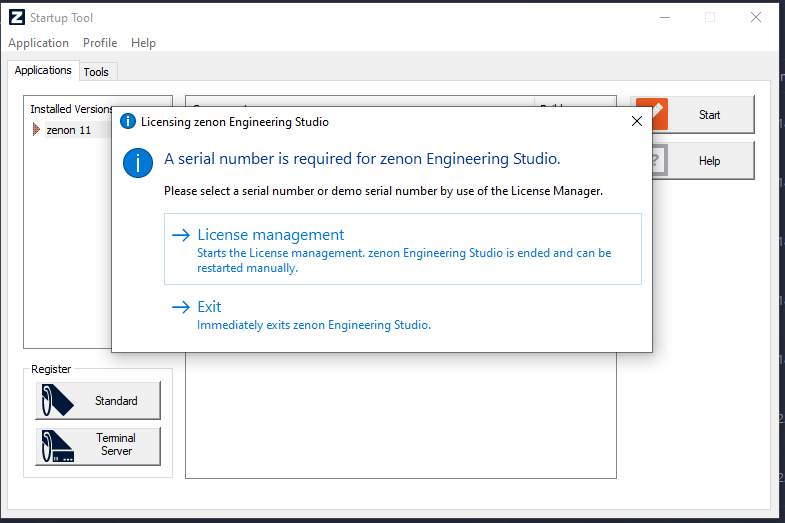Viewport: 785px width, 523px height.
Task: Switch to the Tools tab
Action: [96, 72]
